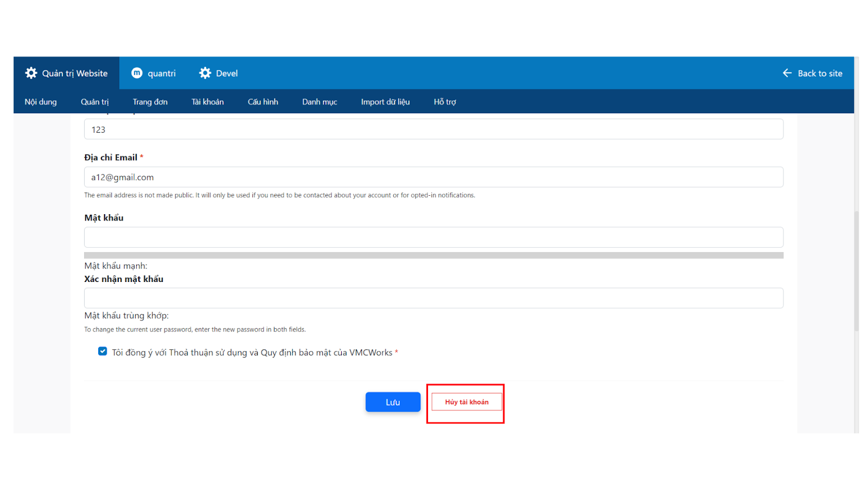Click the quantri user avatar icon
868x488 pixels.
tap(137, 73)
